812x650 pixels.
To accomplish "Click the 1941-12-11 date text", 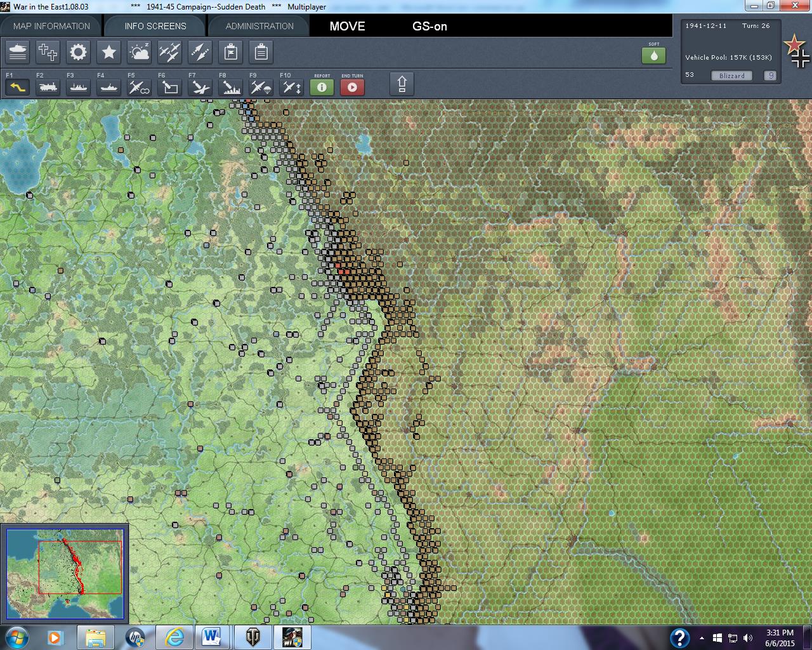I will [x=706, y=26].
